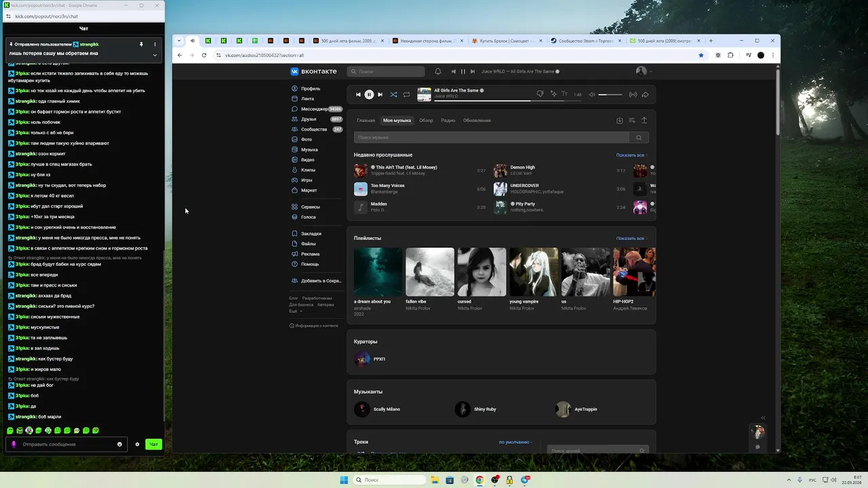The height and width of the screenshot is (488, 868).
Task: Select the Моя музыка tab
Action: coord(397,121)
